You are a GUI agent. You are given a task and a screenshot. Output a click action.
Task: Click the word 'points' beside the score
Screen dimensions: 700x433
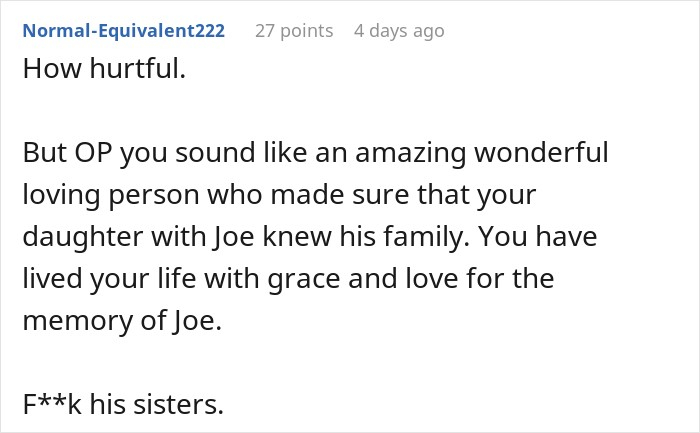point(307,32)
